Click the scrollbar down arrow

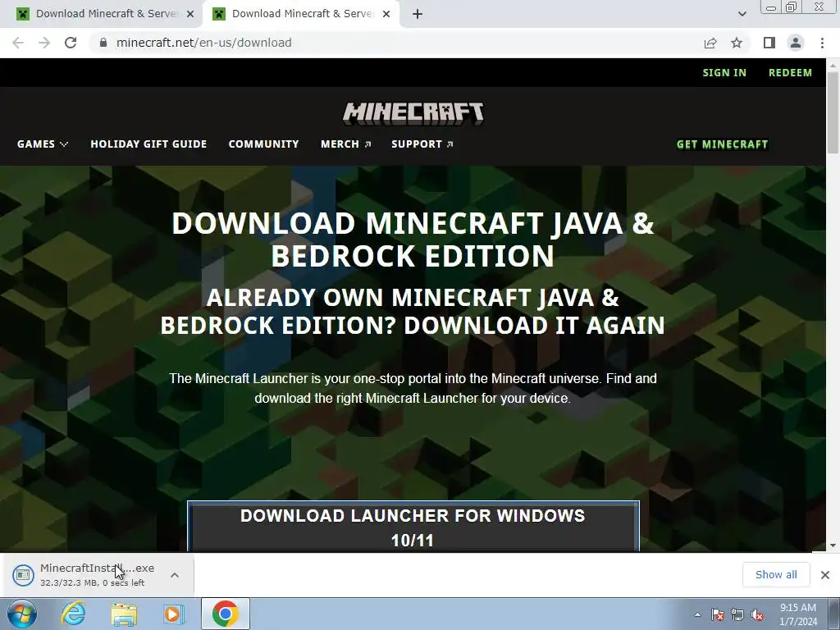point(833,546)
